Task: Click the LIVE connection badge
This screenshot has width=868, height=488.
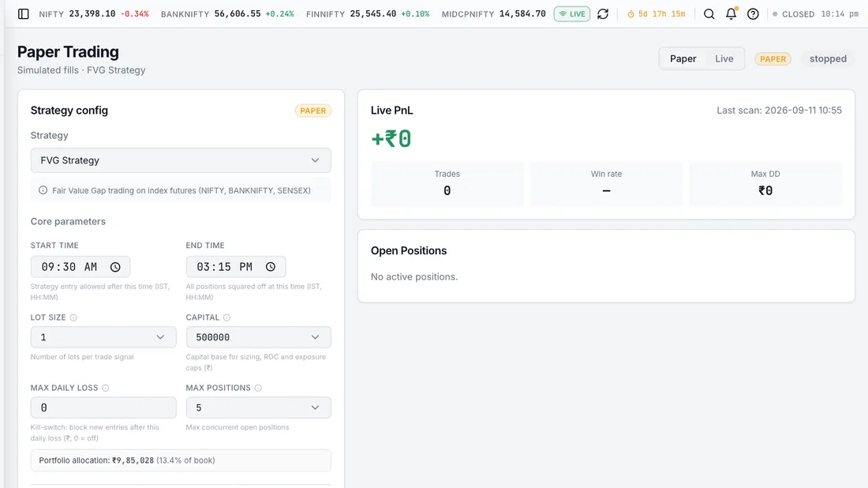Action: tap(572, 14)
